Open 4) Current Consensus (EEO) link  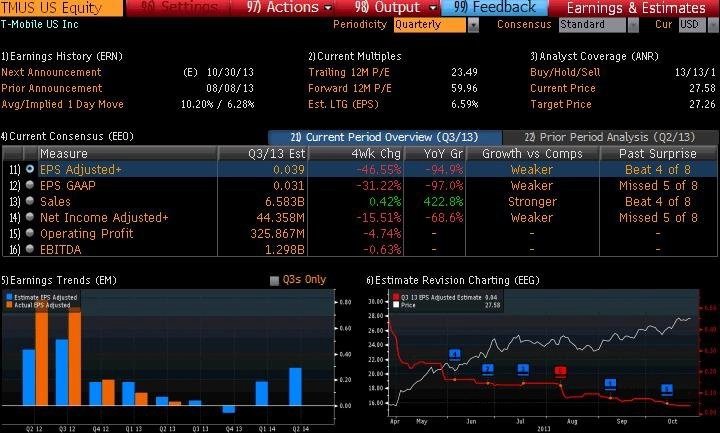click(x=68, y=136)
